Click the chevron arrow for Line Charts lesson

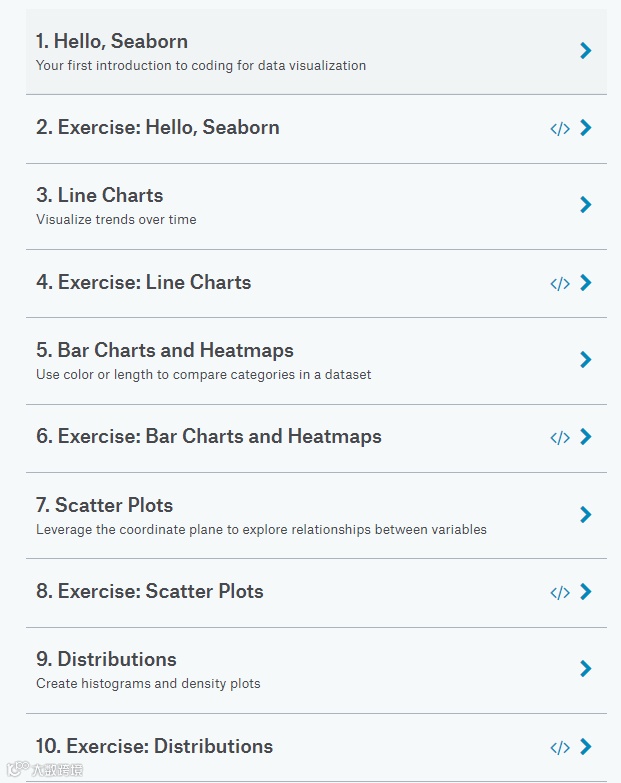586,205
